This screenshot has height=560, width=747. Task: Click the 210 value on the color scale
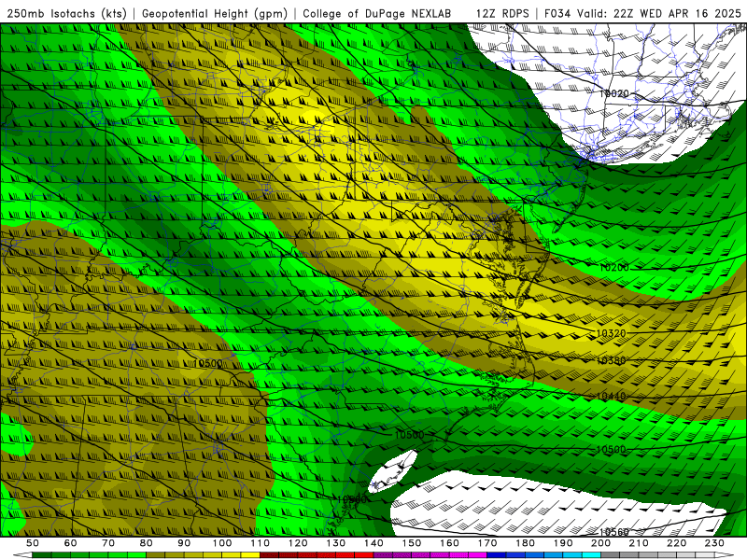tap(640, 543)
